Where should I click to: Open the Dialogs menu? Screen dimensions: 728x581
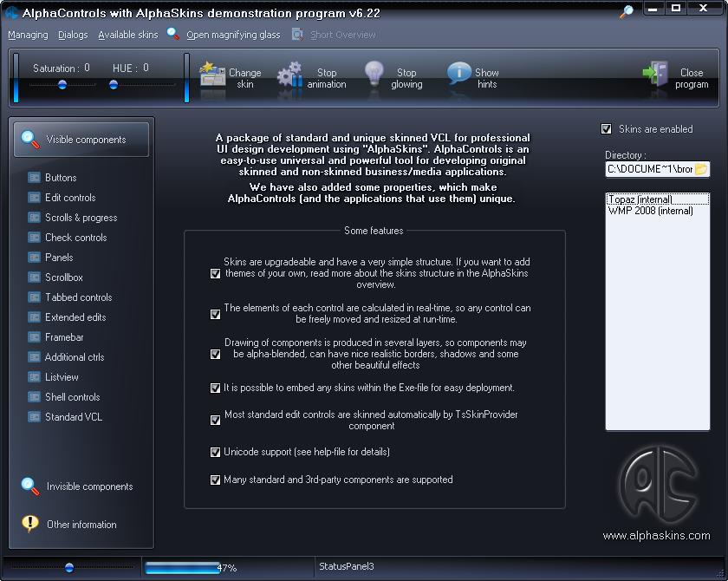click(73, 35)
